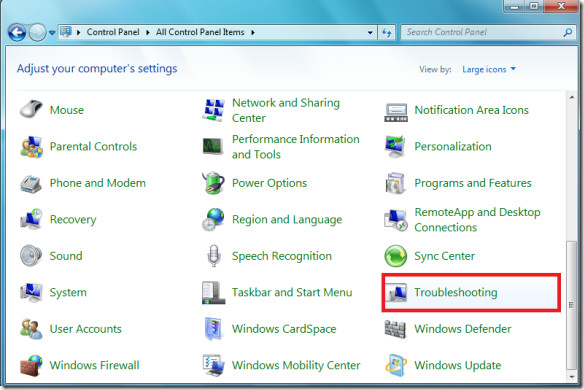Open the Speech Recognition link

[x=282, y=256]
